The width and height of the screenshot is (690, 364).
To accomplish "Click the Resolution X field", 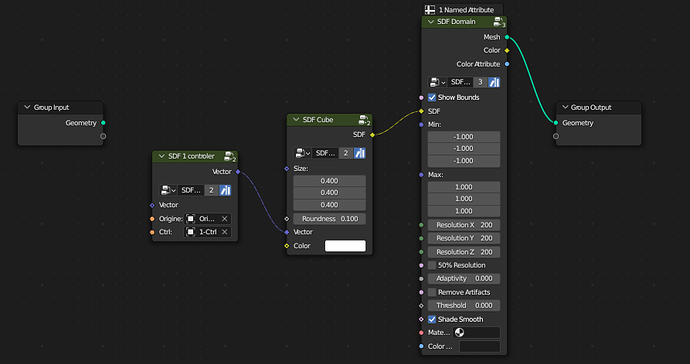I will click(464, 225).
